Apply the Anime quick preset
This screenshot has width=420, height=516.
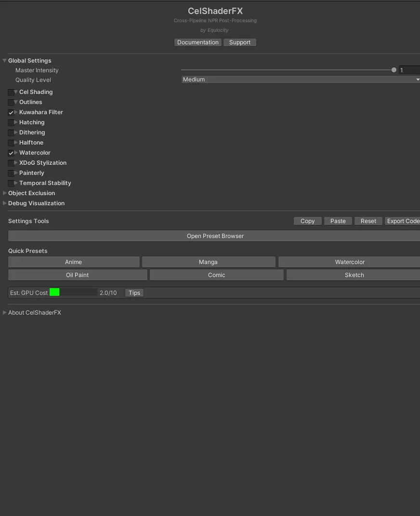pyautogui.click(x=74, y=262)
